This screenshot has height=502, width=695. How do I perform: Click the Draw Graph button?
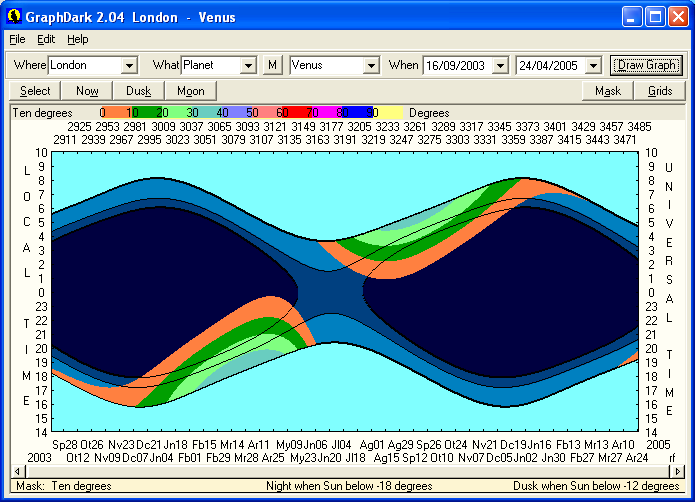pos(647,65)
